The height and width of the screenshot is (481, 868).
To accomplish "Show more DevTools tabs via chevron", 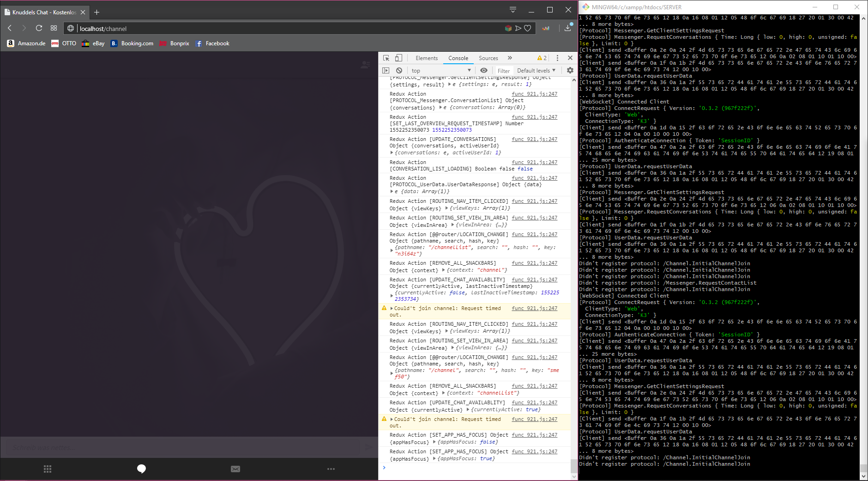I will point(510,58).
